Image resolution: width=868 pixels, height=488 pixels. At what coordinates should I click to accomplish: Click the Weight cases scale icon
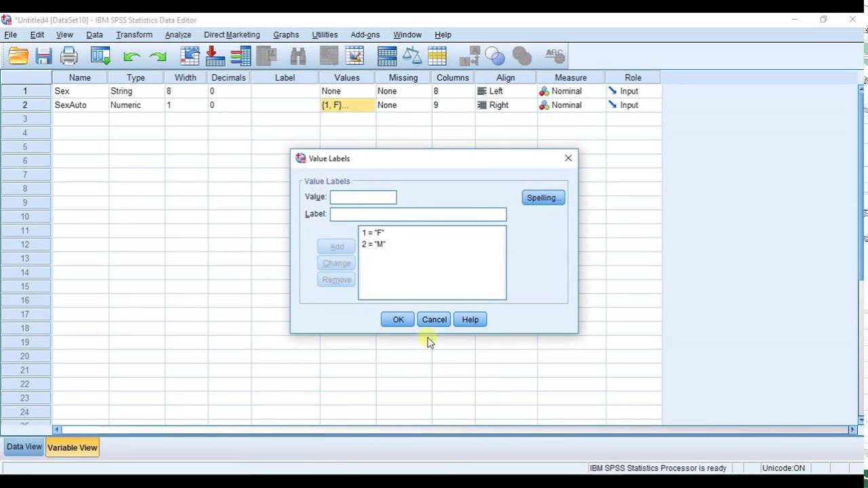[412, 56]
